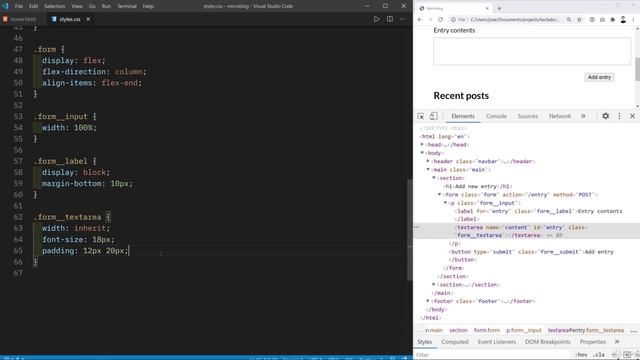The image size is (640, 360).
Task: Close the DevTools panel
Action: pyautogui.click(x=632, y=116)
